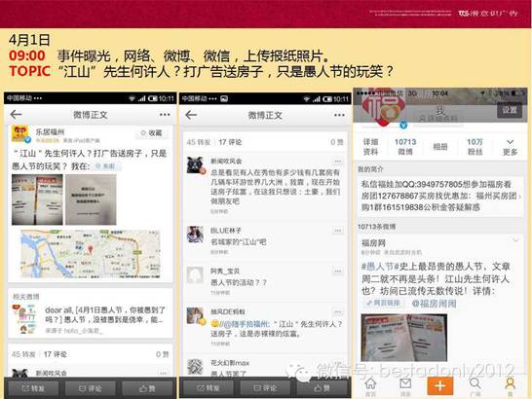This screenshot has width=532, height=399.
Task: Expand the 更多 chevron on the profile page
Action: pos(510,147)
